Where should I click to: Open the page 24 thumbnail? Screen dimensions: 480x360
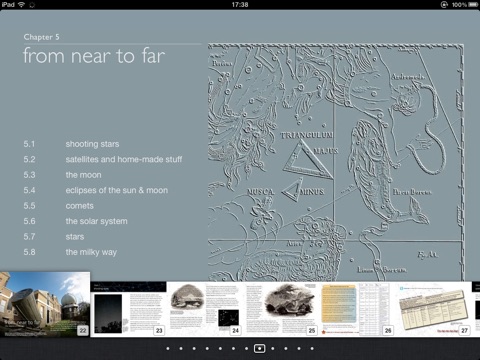pyautogui.click(x=205, y=309)
